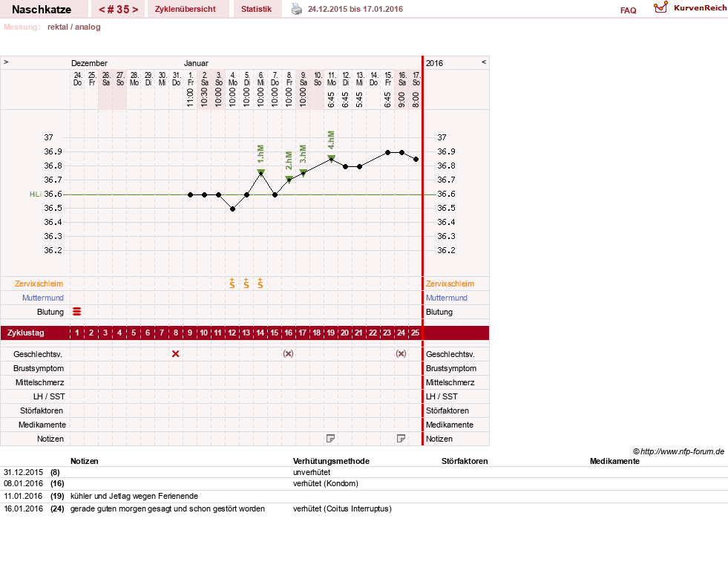Click the left Geschlechtsv. row label

(38, 354)
